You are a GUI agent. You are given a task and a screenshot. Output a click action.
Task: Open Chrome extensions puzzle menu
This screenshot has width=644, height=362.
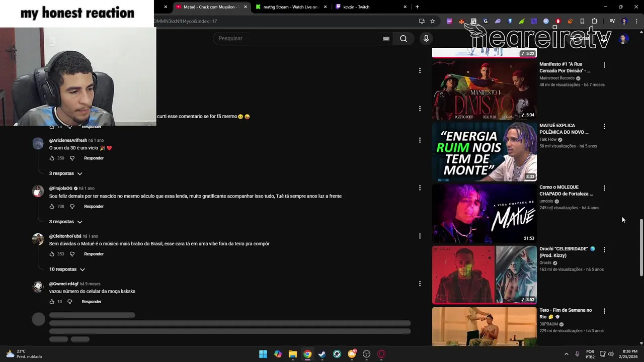594,21
